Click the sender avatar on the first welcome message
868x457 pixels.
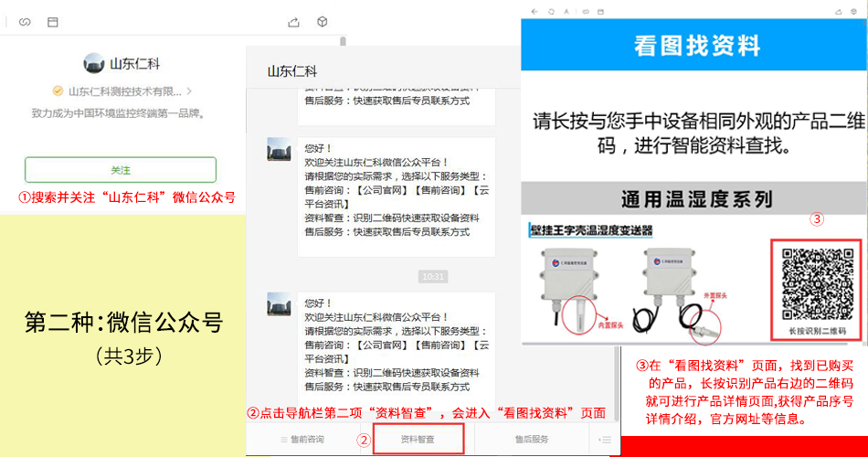(x=279, y=149)
